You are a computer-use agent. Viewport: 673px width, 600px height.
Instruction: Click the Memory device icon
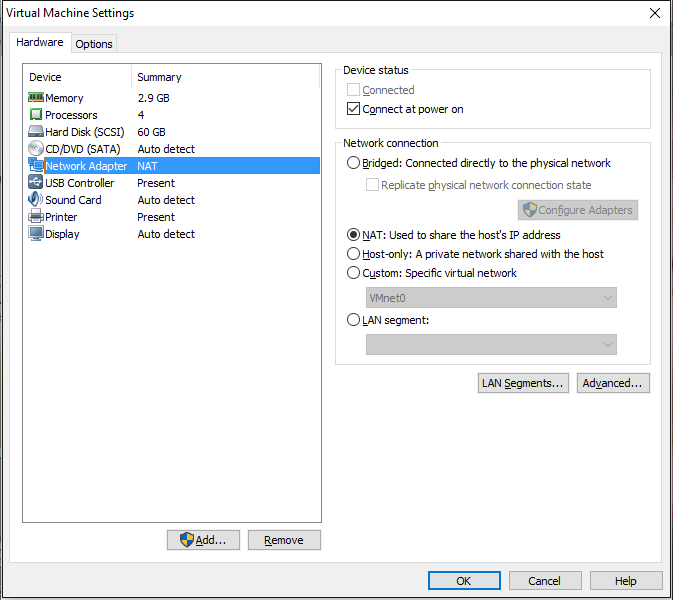pos(36,98)
